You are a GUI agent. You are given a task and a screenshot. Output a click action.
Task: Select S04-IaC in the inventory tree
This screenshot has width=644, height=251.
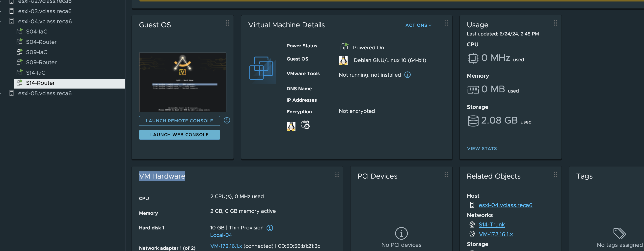point(37,31)
